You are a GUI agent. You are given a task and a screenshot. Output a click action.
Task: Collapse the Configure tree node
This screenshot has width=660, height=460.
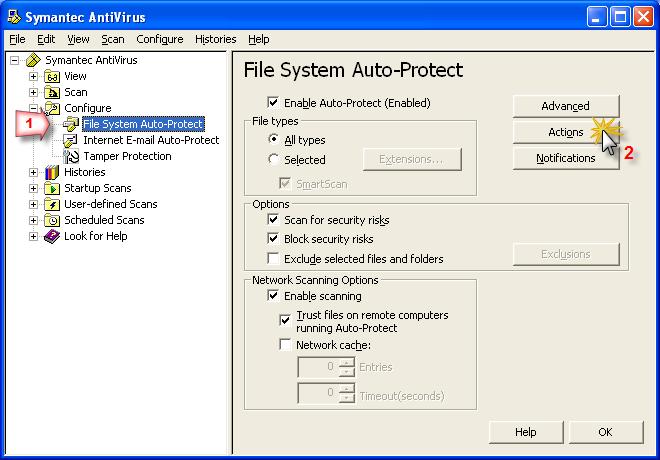click(x=33, y=108)
